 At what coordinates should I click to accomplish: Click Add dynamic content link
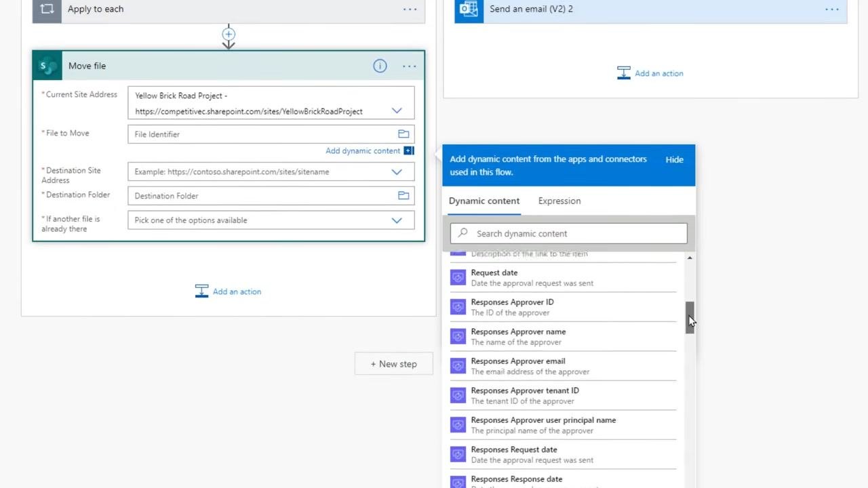(x=363, y=150)
